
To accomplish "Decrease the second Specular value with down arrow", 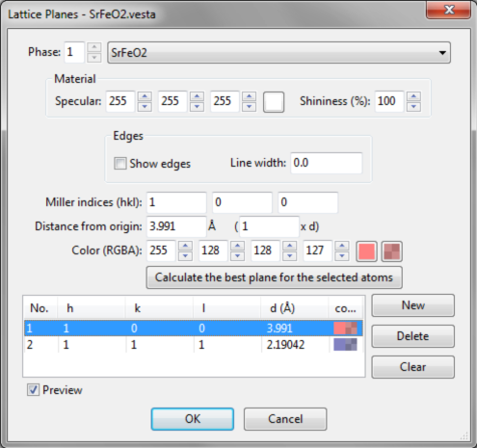I will [x=197, y=107].
